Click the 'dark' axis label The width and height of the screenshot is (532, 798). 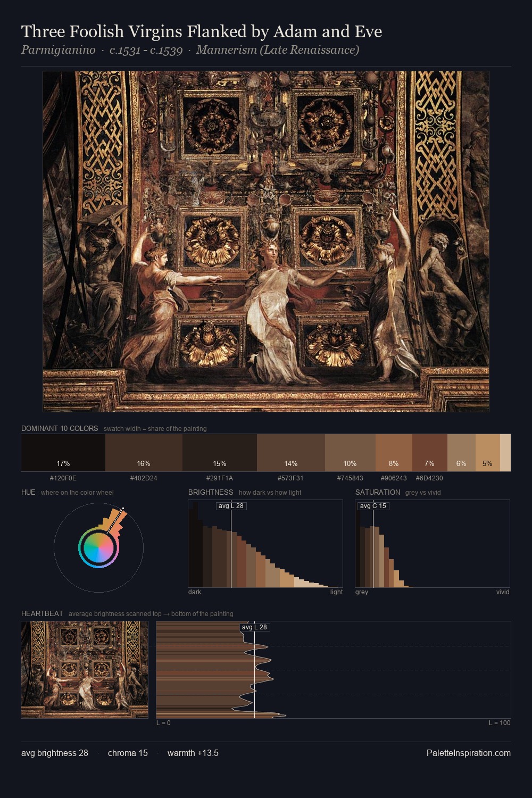195,592
